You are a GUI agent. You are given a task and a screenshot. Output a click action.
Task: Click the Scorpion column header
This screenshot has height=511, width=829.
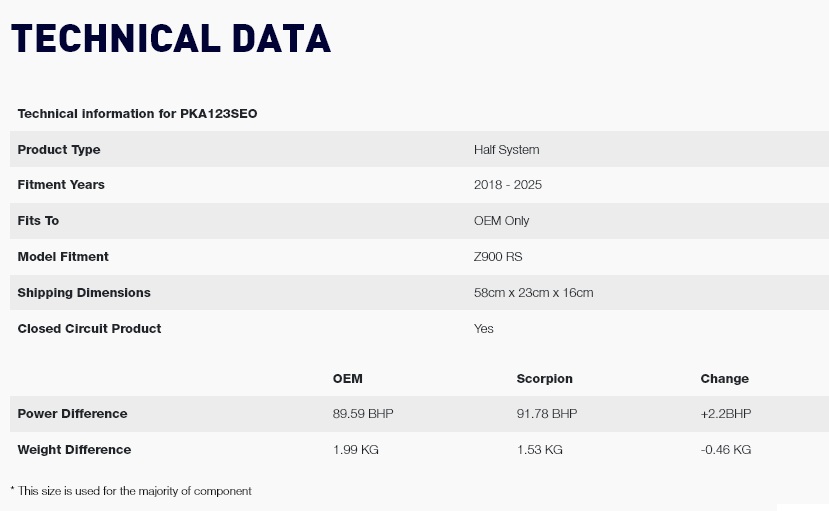point(545,378)
